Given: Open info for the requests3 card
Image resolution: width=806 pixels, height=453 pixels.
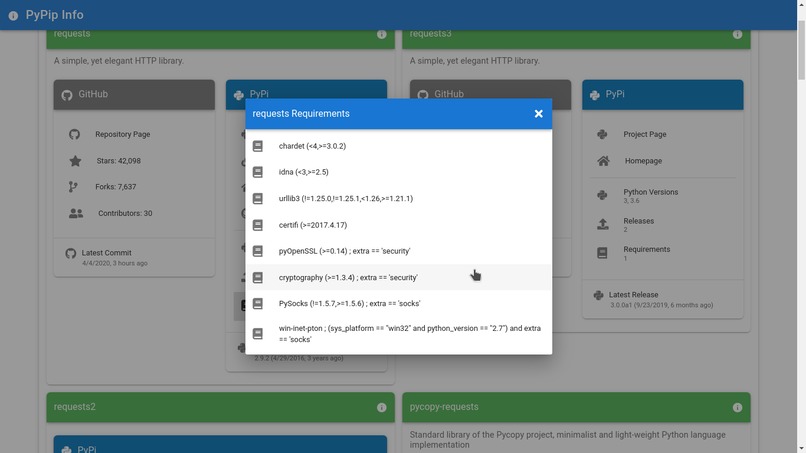Looking at the screenshot, I should [737, 34].
